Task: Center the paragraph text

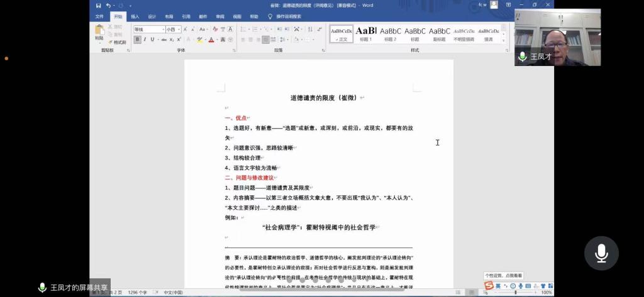Action: click(250, 40)
